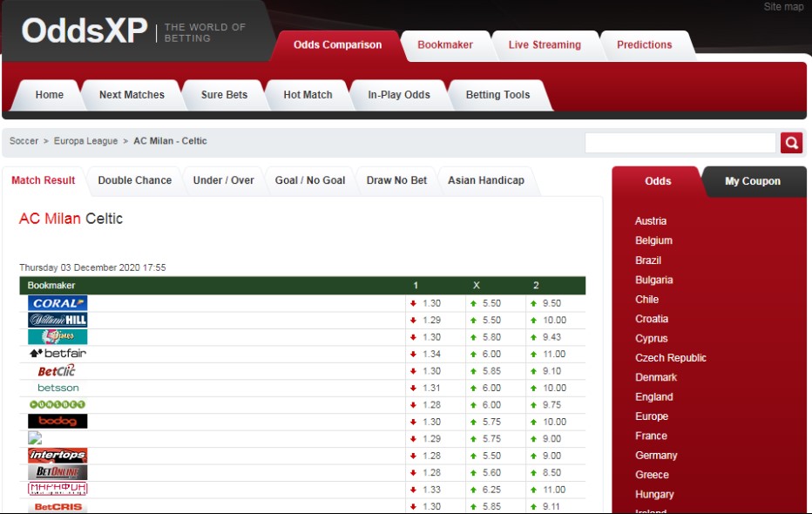Switch to the My Coupon panel tab
Viewport: 812px width, 514px height.
pos(753,181)
